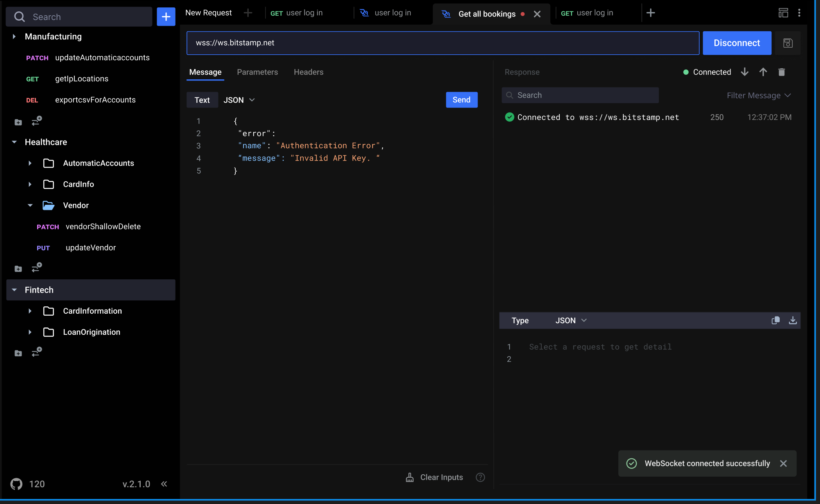Click the down arrow icon in Response header
Viewport: 820px width, 504px height.
[745, 72]
